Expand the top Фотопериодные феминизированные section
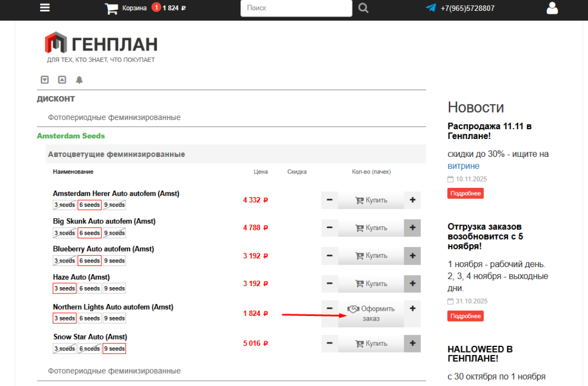The height and width of the screenshot is (386, 588). [114, 117]
